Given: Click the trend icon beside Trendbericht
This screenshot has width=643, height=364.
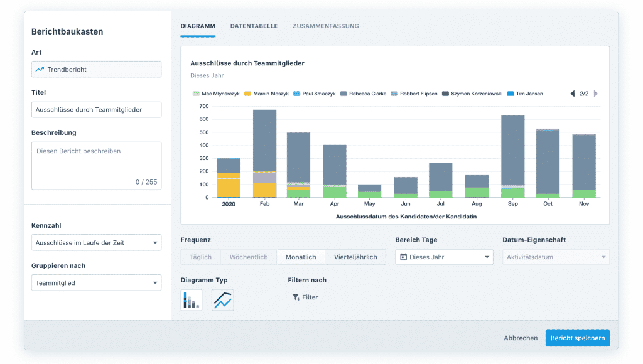Looking at the screenshot, I should coord(40,69).
